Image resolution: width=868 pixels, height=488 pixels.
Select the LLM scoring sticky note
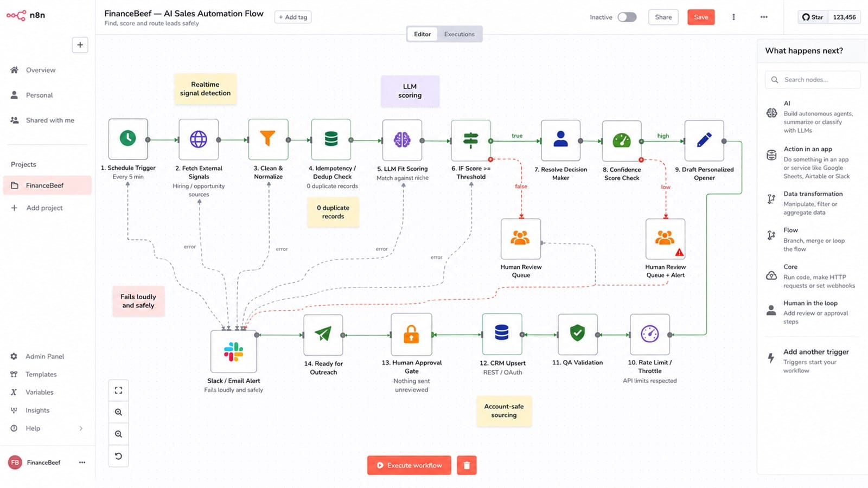point(410,91)
